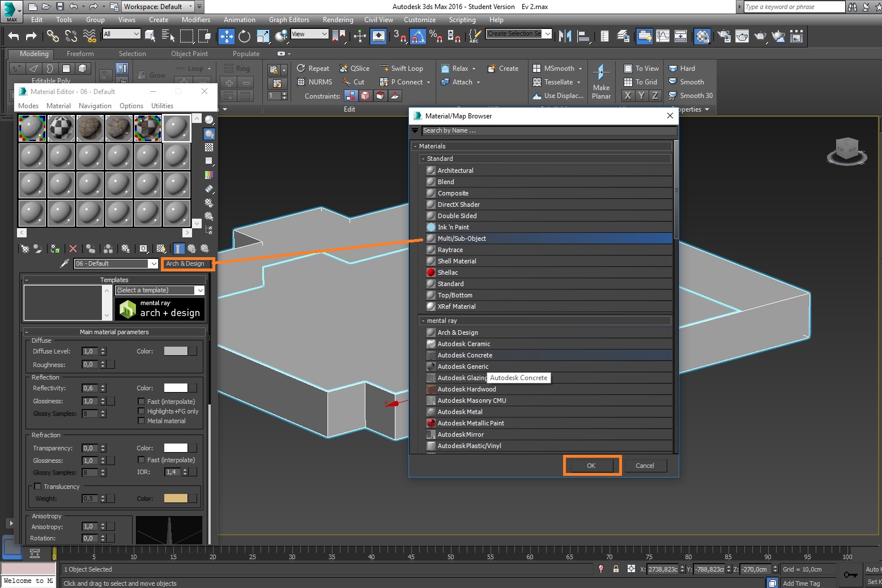Confirm selection with the OK button
Image resolution: width=882 pixels, height=588 pixels.
591,465
